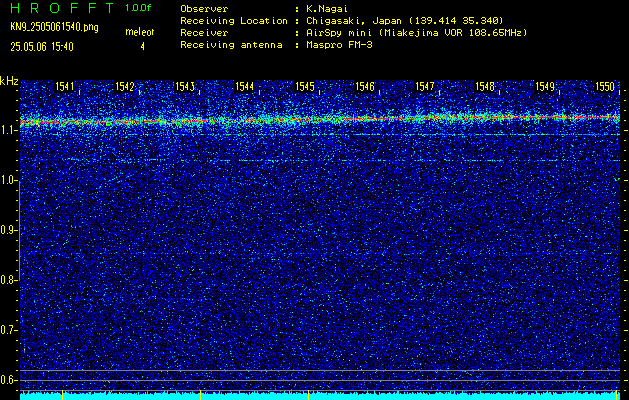Select the version label 1.00f
This screenshot has width=629, height=400.
[138, 8]
